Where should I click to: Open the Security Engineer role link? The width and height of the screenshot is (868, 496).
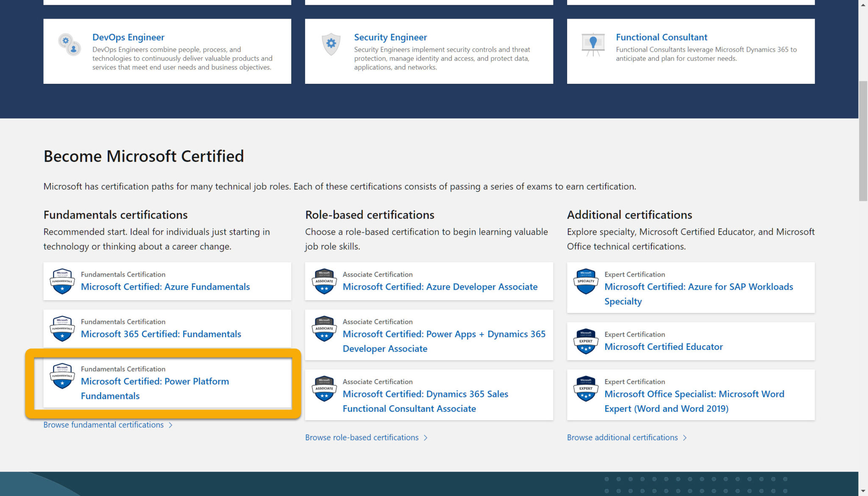390,37
